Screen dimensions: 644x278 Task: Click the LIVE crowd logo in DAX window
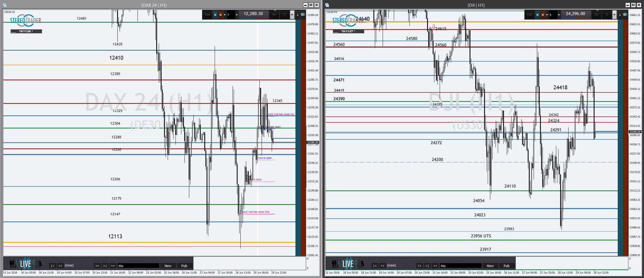click(25, 263)
